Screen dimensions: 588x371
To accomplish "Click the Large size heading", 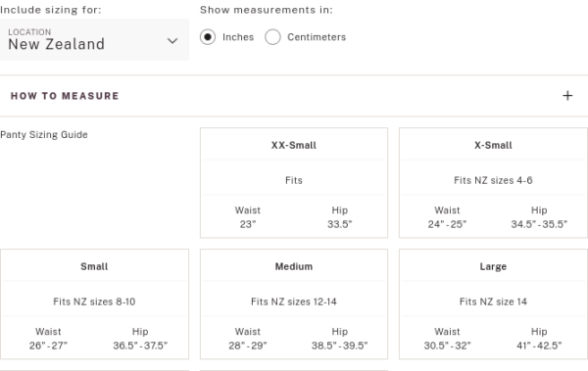I will pos(493,266).
